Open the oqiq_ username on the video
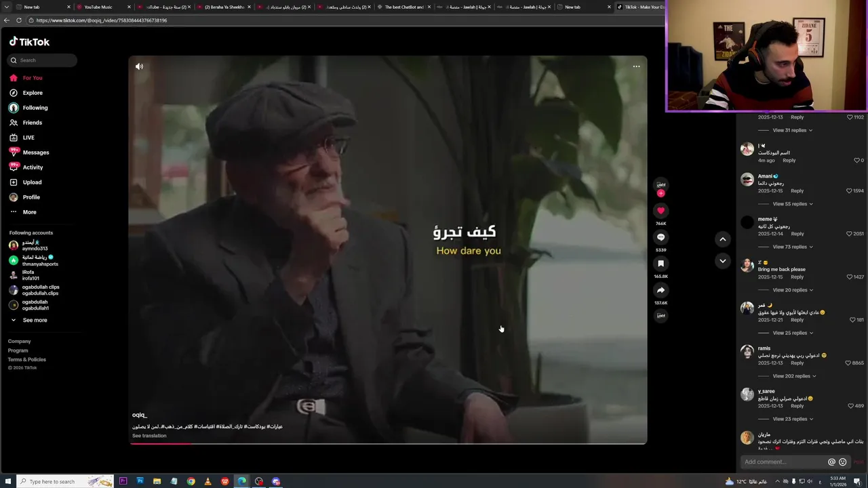868x488 pixels. [140, 415]
